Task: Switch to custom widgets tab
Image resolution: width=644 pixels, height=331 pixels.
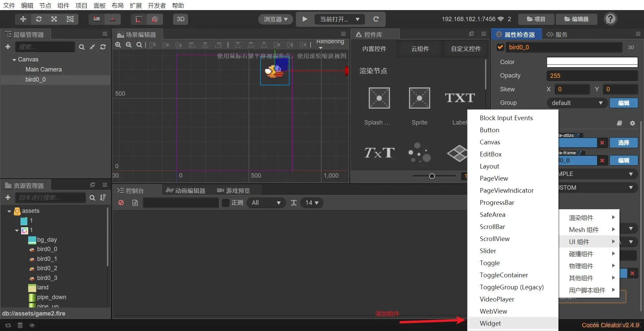Action: [x=466, y=49]
